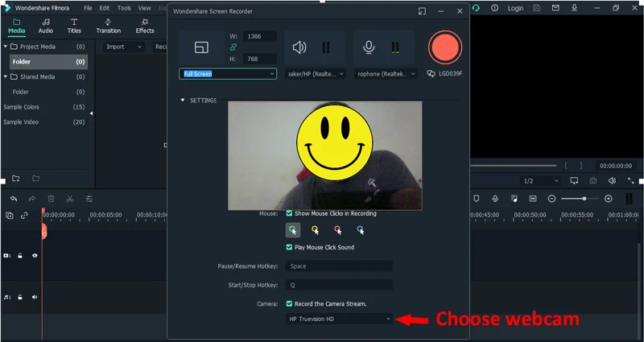
Task: Open the audio mixer music-note icon
Action: (x=514, y=198)
